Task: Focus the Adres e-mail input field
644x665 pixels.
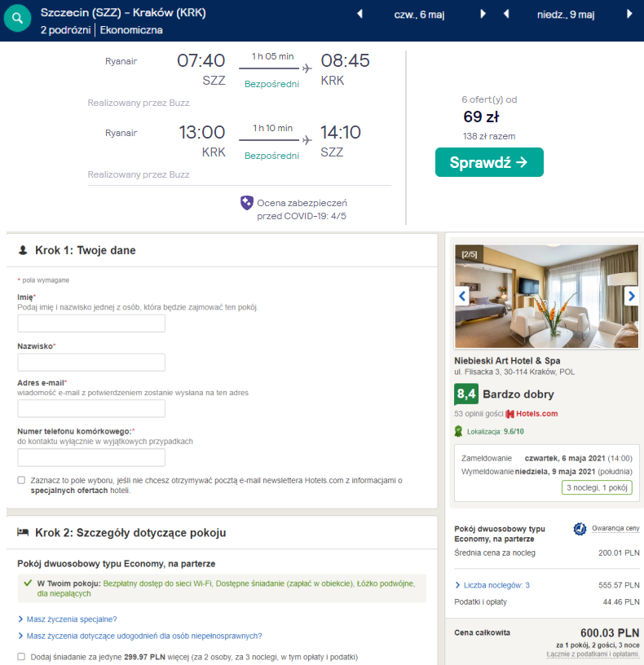Action: (91, 408)
